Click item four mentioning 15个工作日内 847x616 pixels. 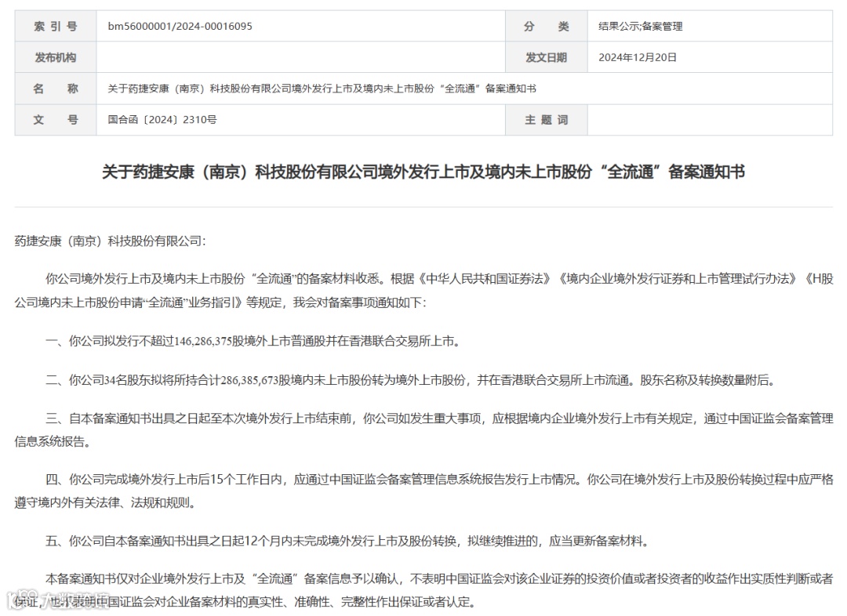pyautogui.click(x=423, y=491)
